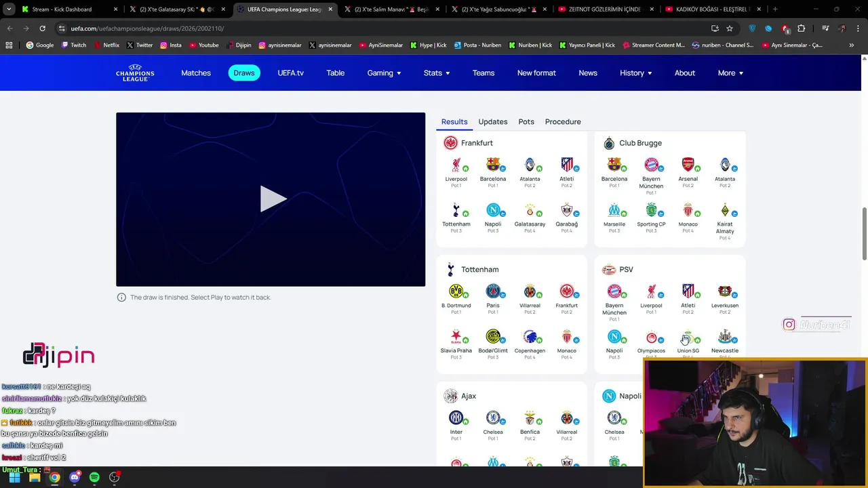The image size is (868, 488).
Task: Switch to Stream - Kick Dashboard tab
Action: click(x=68, y=9)
